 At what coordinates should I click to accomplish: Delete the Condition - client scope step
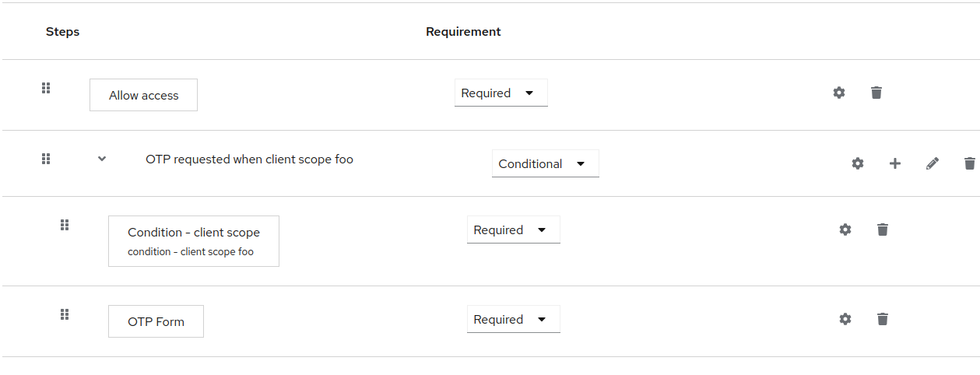(x=882, y=230)
